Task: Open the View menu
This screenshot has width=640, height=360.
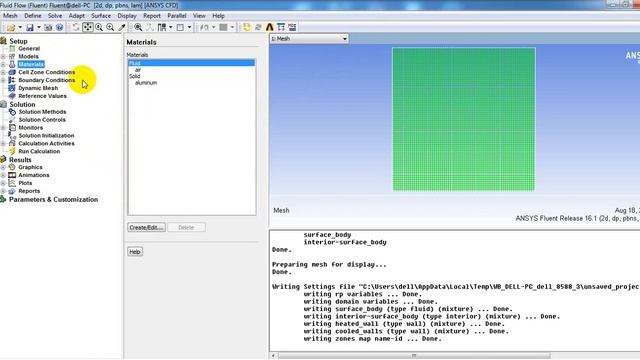Action: coord(199,16)
